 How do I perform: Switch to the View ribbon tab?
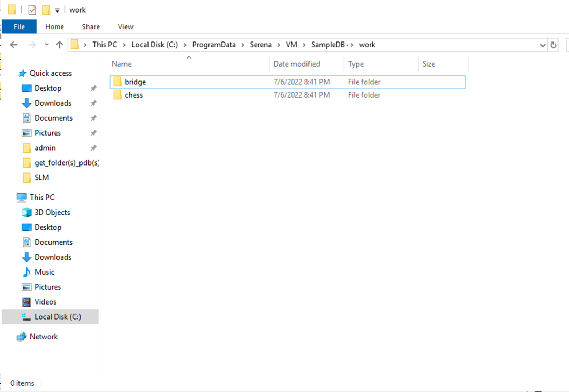tap(125, 27)
